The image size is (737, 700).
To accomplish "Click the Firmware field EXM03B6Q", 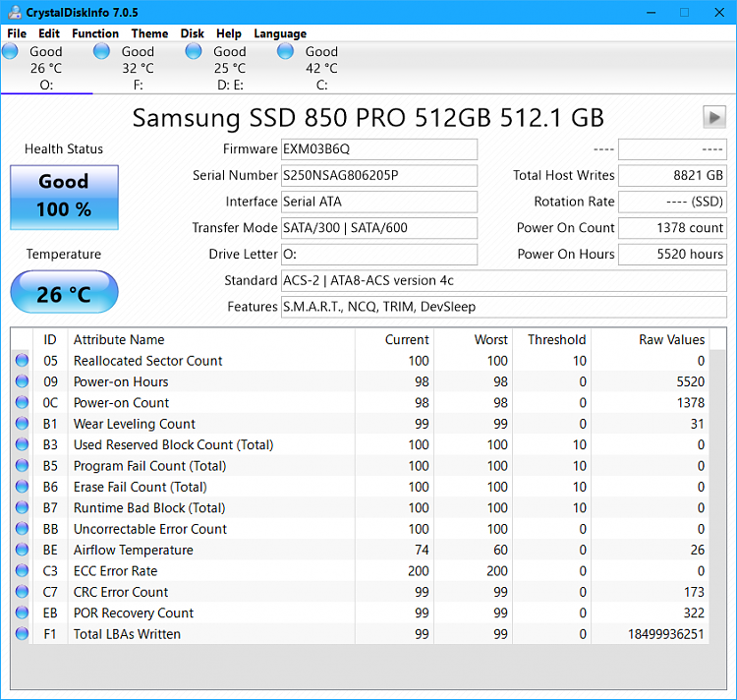I will coord(379,149).
